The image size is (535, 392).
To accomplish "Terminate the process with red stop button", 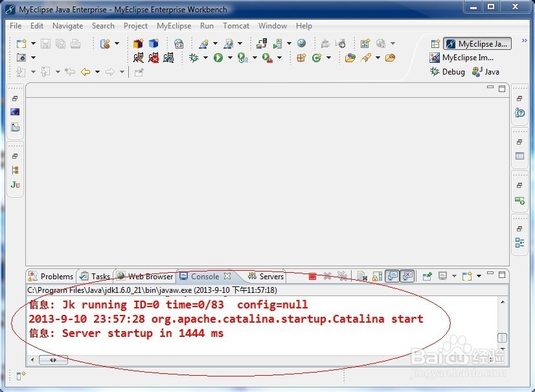I will pyautogui.click(x=312, y=276).
